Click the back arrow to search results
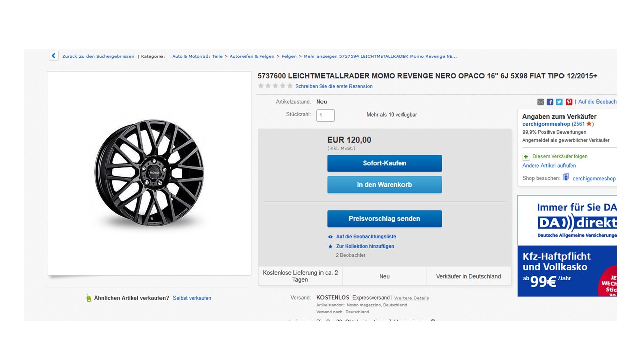The height and width of the screenshot is (362, 644). click(54, 56)
